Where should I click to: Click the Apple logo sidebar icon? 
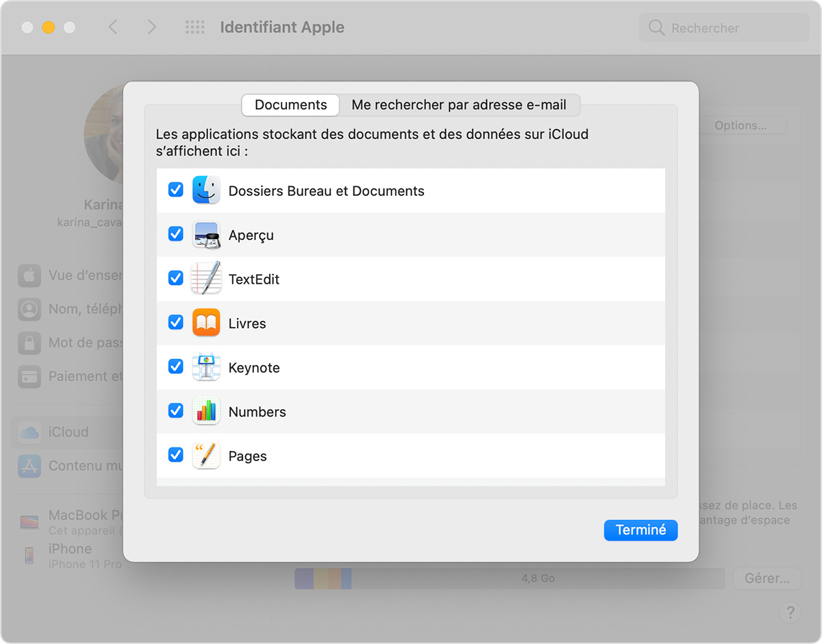(x=29, y=276)
